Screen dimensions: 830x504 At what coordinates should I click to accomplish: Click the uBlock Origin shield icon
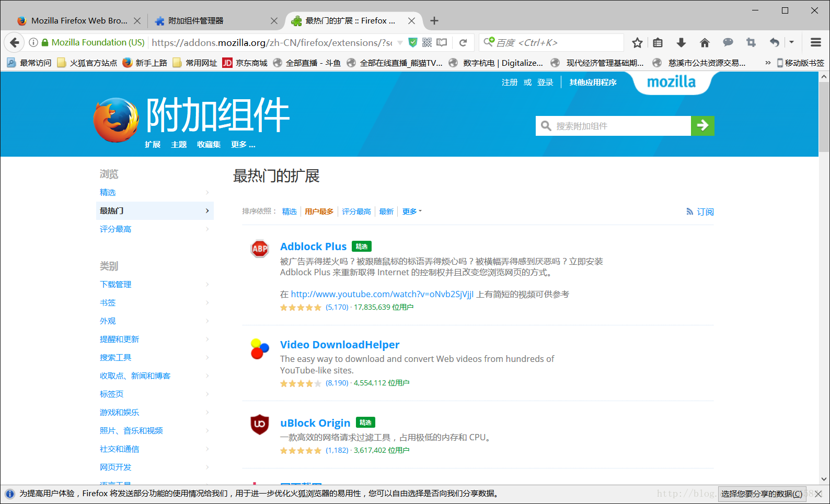click(260, 424)
